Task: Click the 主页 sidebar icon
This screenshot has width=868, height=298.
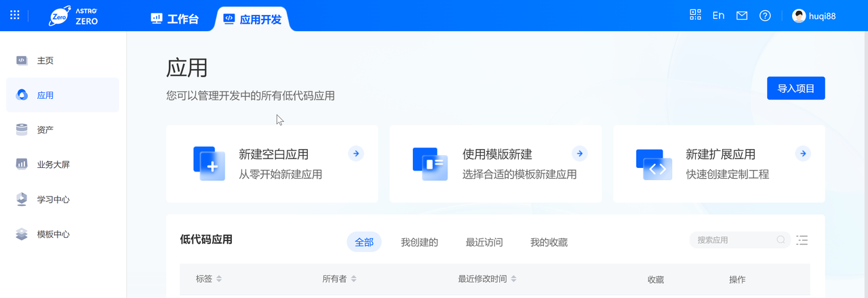Action: click(x=22, y=60)
